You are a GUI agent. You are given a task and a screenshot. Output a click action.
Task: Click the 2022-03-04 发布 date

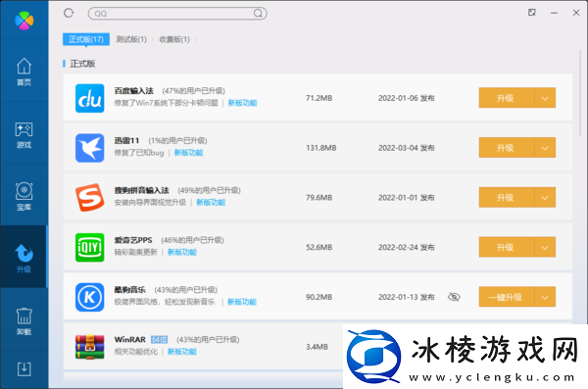click(406, 148)
